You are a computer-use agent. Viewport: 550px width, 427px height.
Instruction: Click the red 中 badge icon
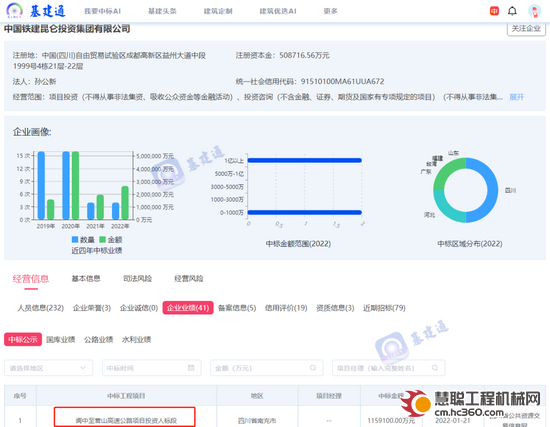494,11
